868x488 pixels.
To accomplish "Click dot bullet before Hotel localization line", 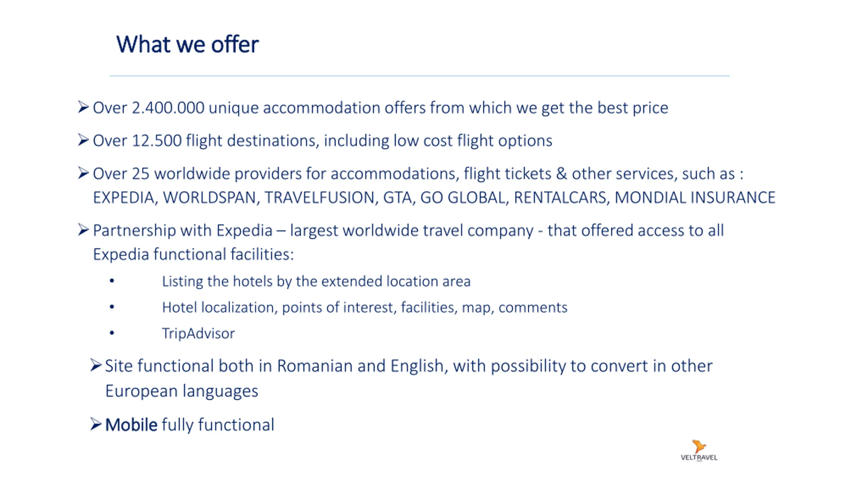I will [112, 307].
